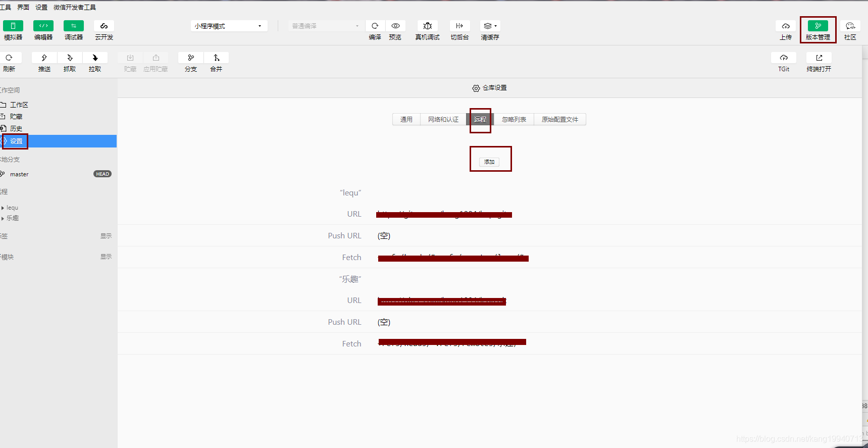Viewport: 868px width, 448px height.
Task: Click lequ Push URL empty value (空)
Action: coord(384,236)
